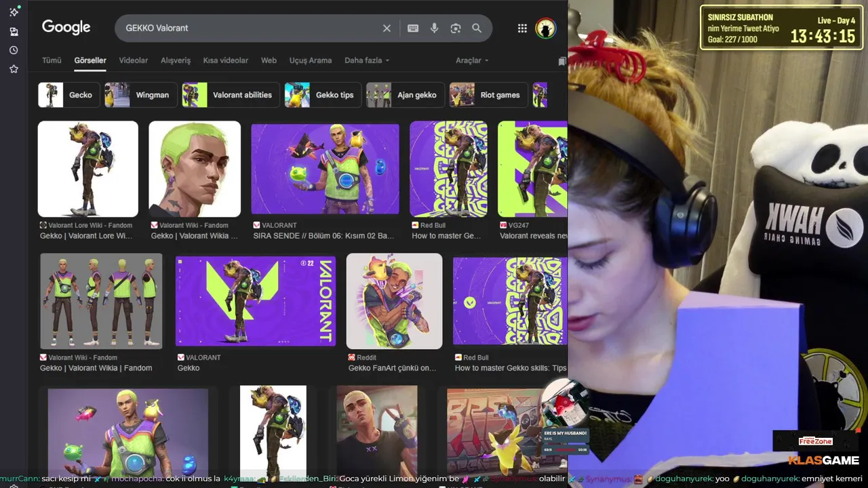
Task: Click Valorant Lore Wiki - Fandom source label
Action: (90, 225)
